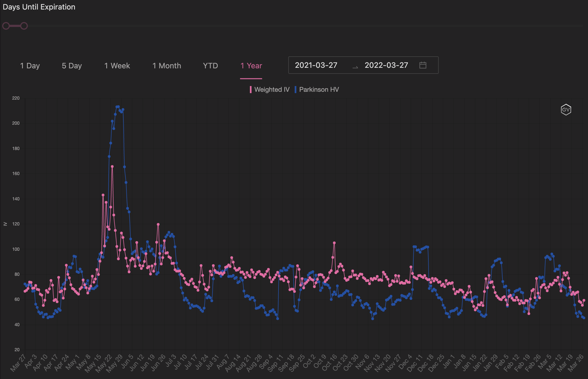
Task: Switch to the 1 Month range
Action: [x=167, y=66]
